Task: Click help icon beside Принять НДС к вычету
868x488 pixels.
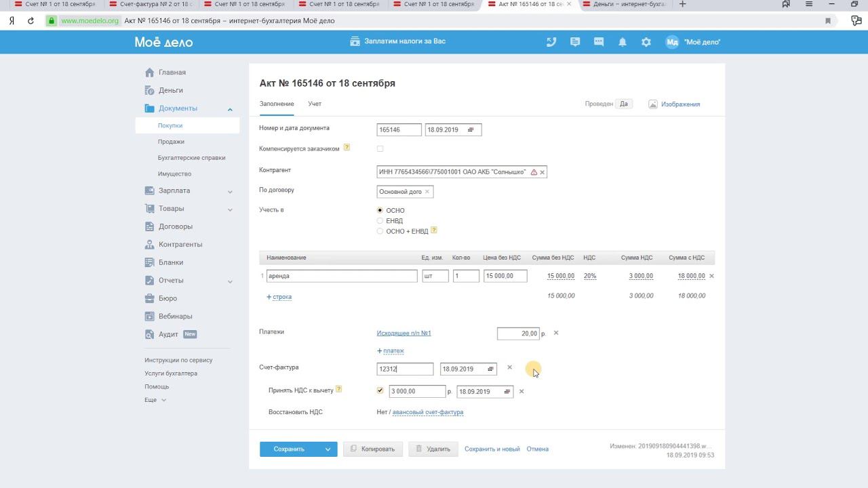Action: tap(339, 389)
